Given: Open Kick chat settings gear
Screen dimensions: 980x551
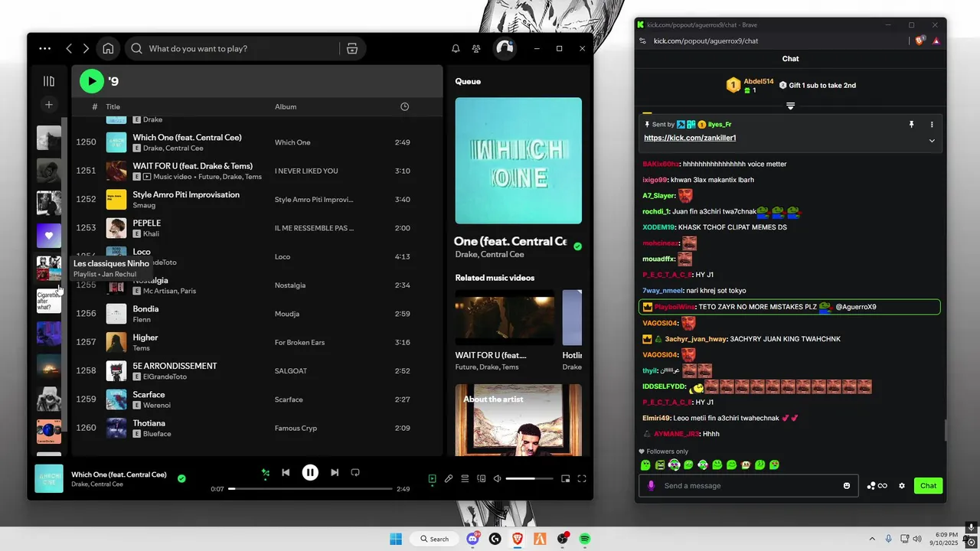Looking at the screenshot, I should coord(902,485).
